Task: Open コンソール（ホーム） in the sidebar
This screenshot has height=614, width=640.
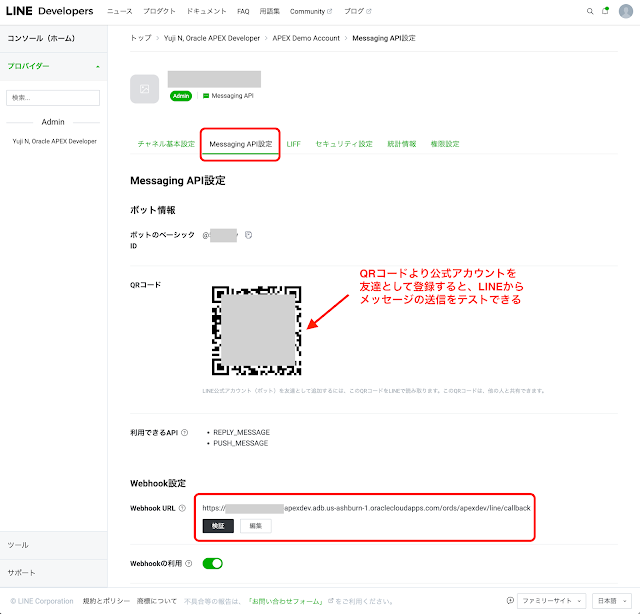Action: [41, 38]
